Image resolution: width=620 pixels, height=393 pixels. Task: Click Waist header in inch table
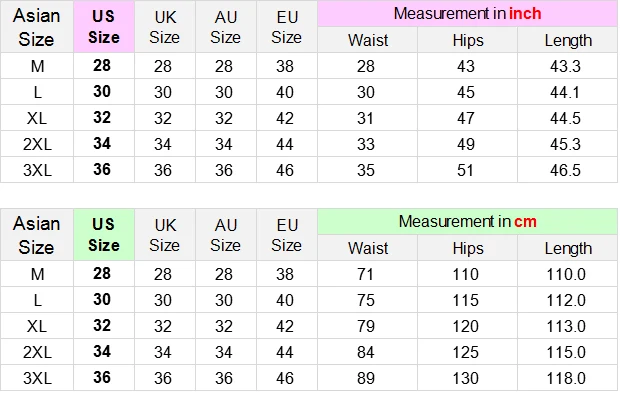pyautogui.click(x=368, y=40)
